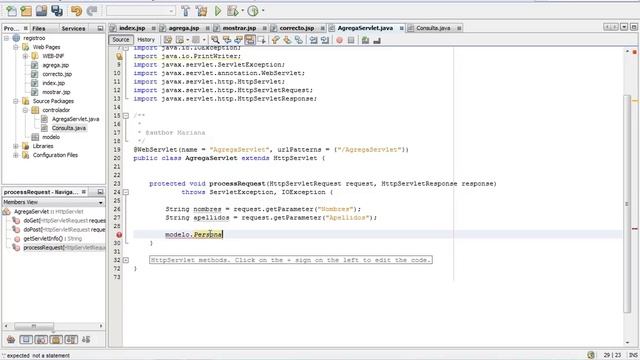Viewport: 640px width, 360px height.
Task: Switch to the Files panel tab
Action: click(39, 28)
